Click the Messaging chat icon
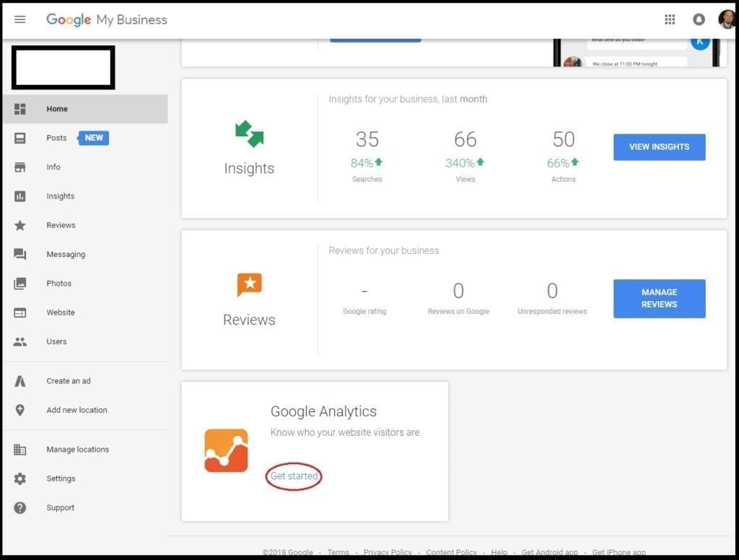739x560 pixels. click(19, 255)
